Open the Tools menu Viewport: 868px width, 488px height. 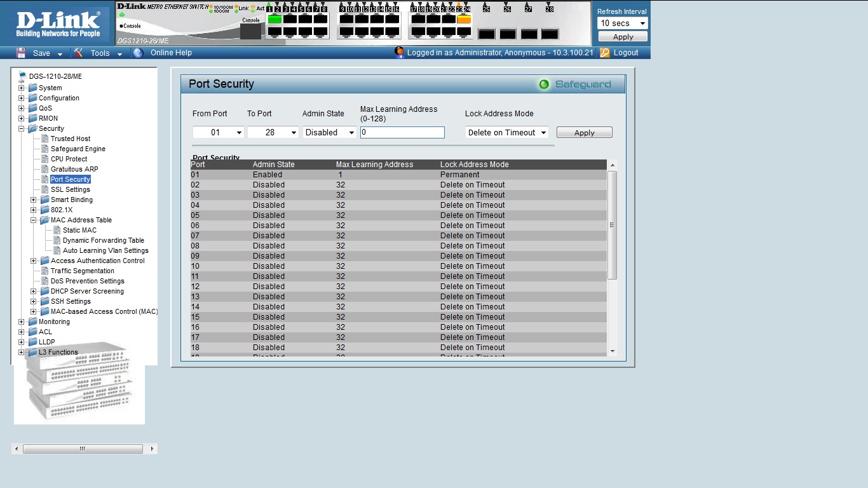100,53
